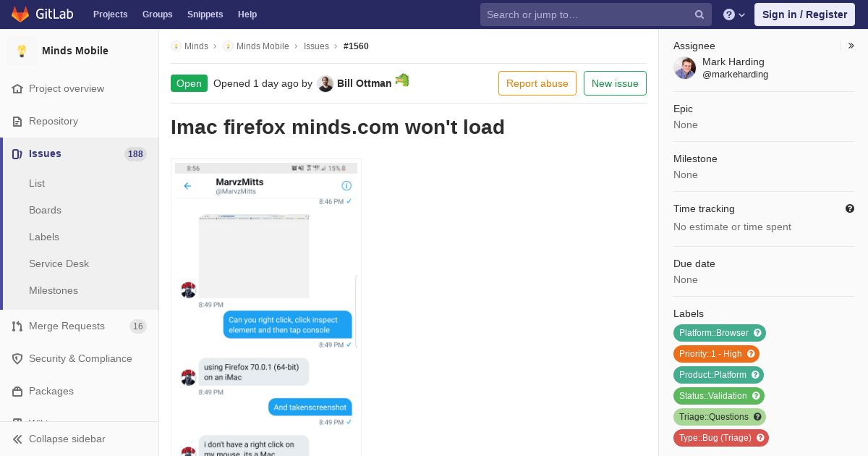Open the help question-mark dropdown
Viewport: 868px width, 456px height.
pyautogui.click(x=734, y=14)
